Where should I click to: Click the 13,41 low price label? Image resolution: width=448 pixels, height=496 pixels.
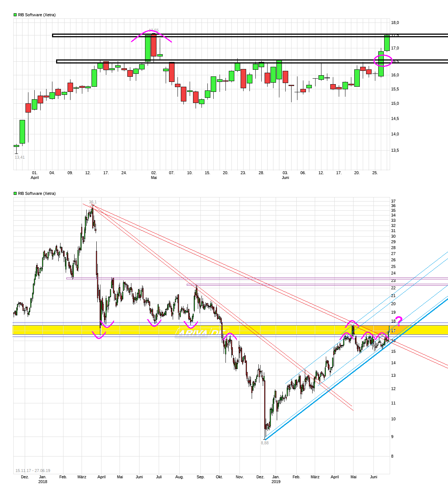click(x=20, y=157)
